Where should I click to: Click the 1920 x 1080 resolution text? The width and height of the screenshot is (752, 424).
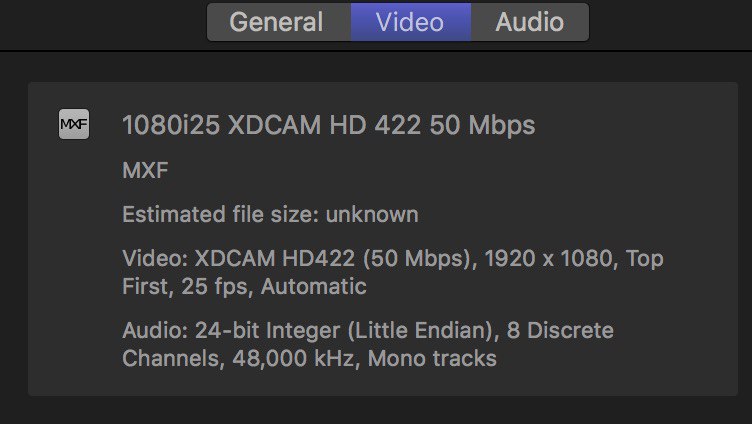click(x=549, y=259)
